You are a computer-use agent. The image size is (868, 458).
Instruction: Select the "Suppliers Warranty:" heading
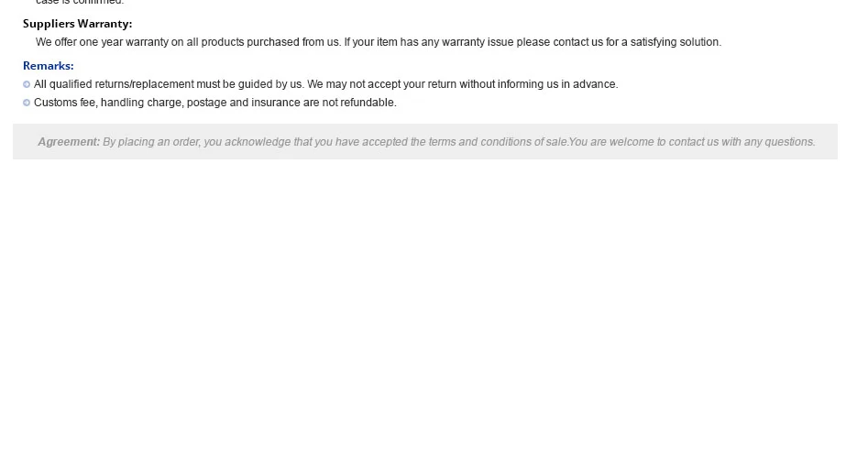(x=78, y=24)
